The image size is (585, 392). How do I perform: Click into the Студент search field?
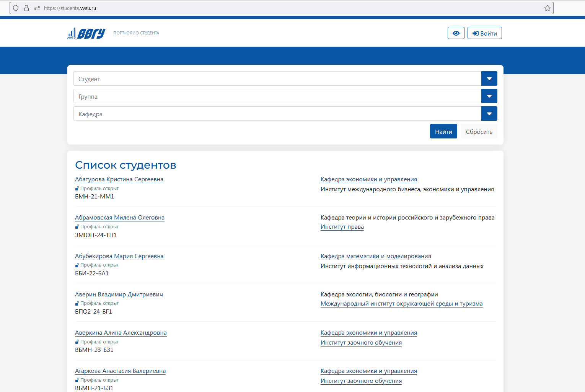click(x=277, y=79)
